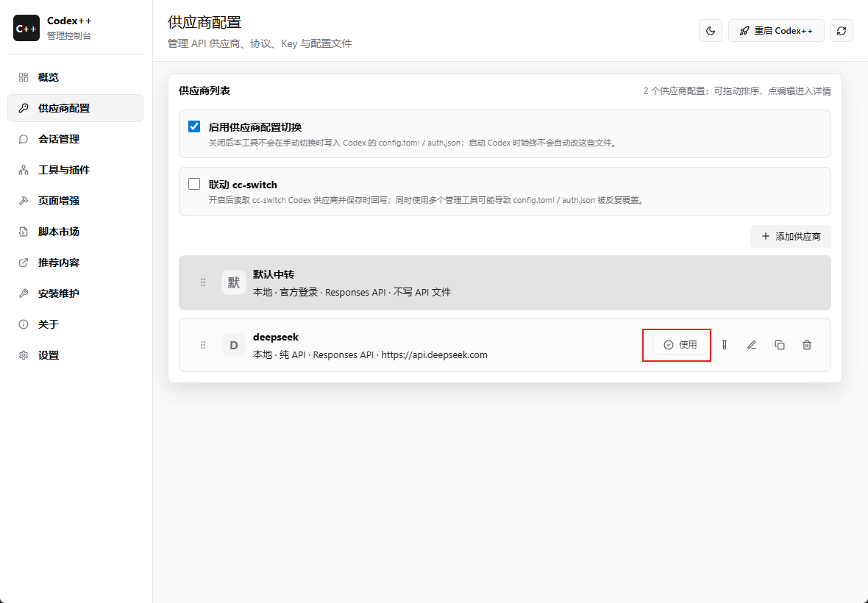The height and width of the screenshot is (603, 868).
Task: Click the Codex++ C++ logo icon
Action: point(26,28)
